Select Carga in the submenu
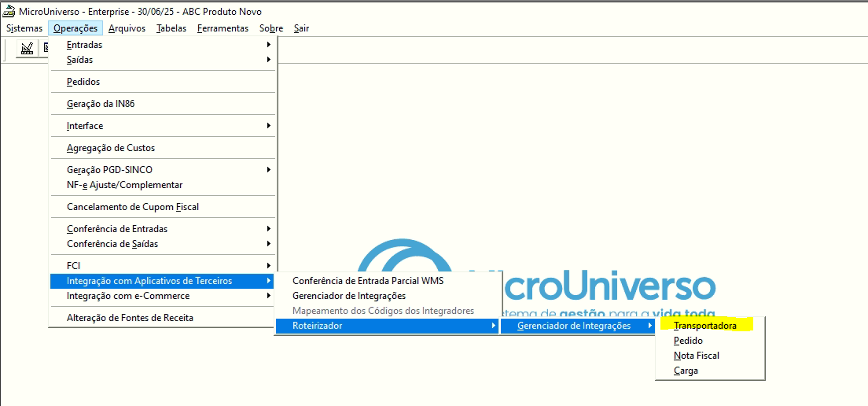Viewport: 868px width, 406px height. pyautogui.click(x=710, y=371)
